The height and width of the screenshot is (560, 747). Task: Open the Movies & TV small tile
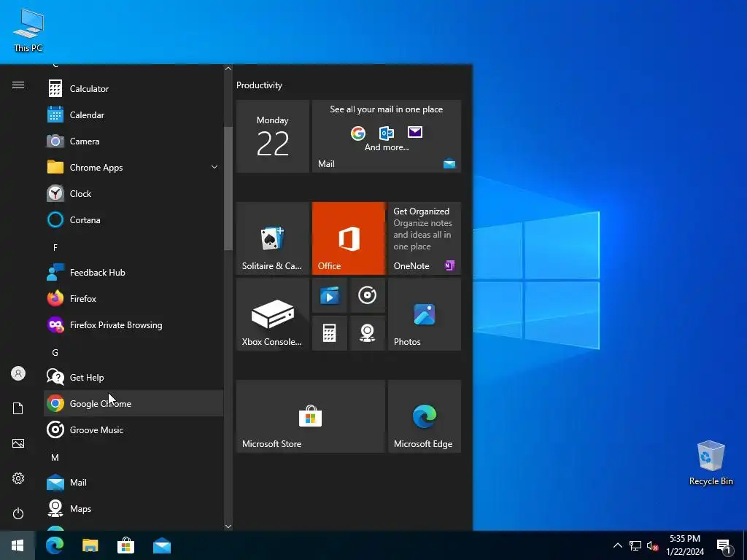click(x=330, y=296)
